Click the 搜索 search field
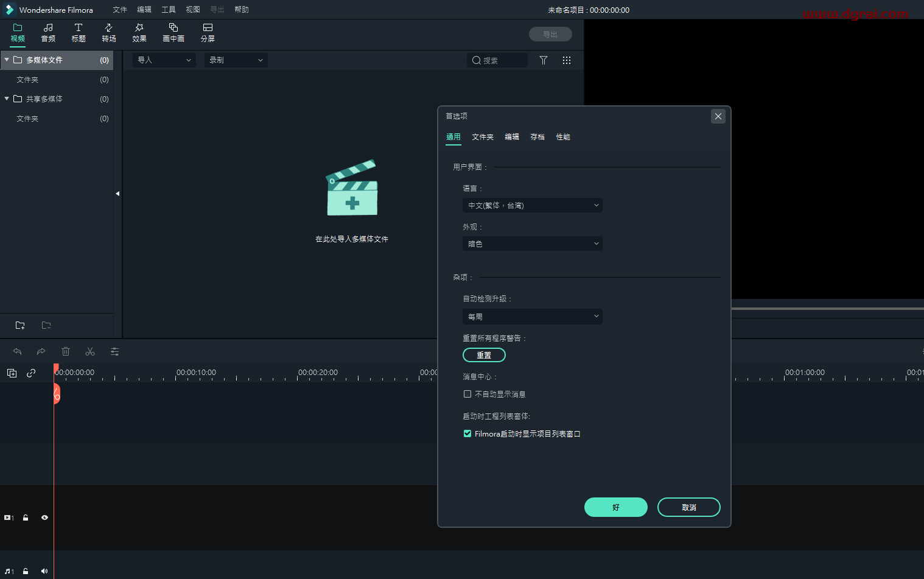Screen dimensions: 924x579 (497, 60)
